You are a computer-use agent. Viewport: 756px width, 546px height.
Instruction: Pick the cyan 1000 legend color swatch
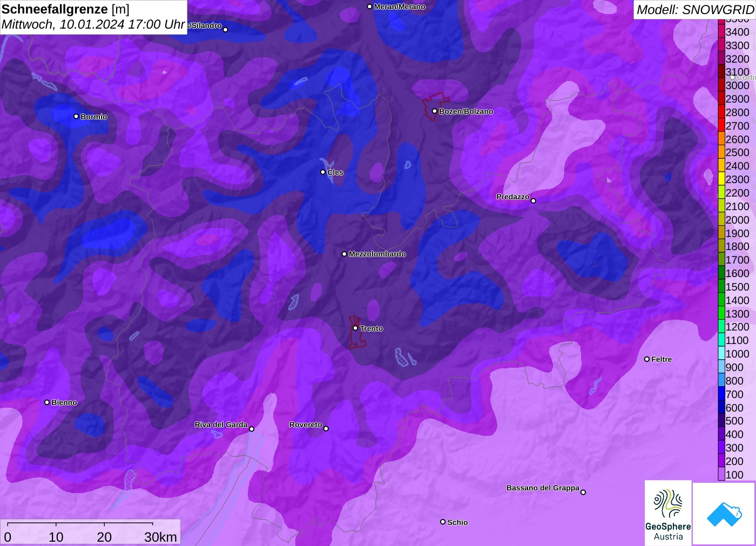721,353
